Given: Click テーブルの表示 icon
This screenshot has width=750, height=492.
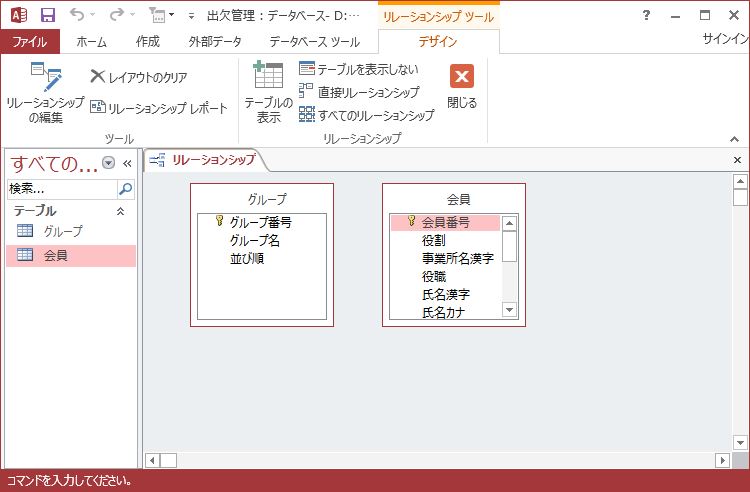Looking at the screenshot, I should (x=268, y=92).
